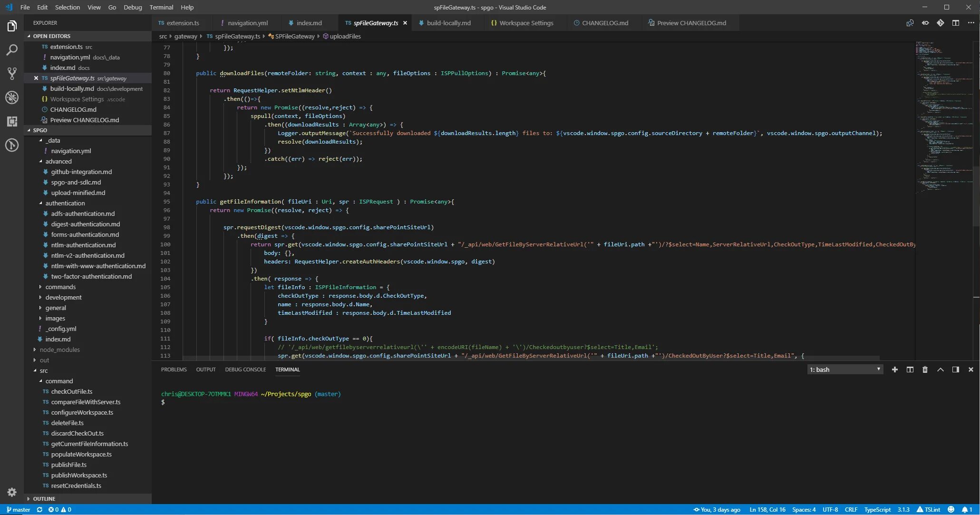The width and height of the screenshot is (980, 515).
Task: Close the terminal panel
Action: [x=971, y=369]
